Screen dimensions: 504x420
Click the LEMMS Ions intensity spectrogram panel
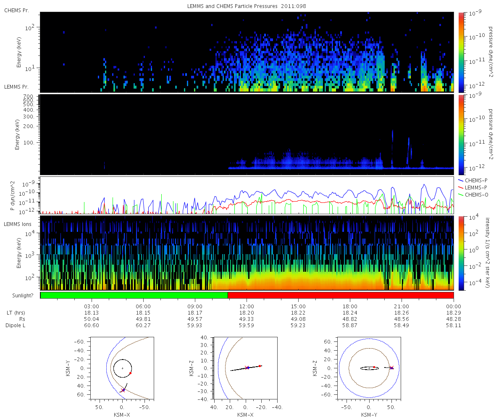coord(247,253)
